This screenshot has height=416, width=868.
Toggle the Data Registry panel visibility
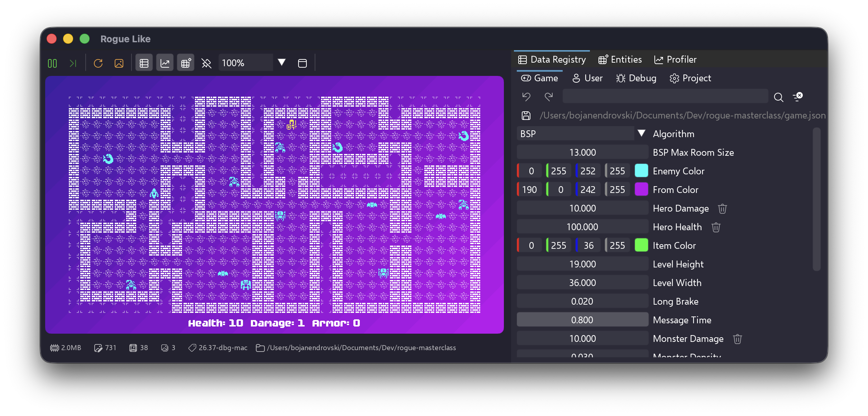point(144,62)
